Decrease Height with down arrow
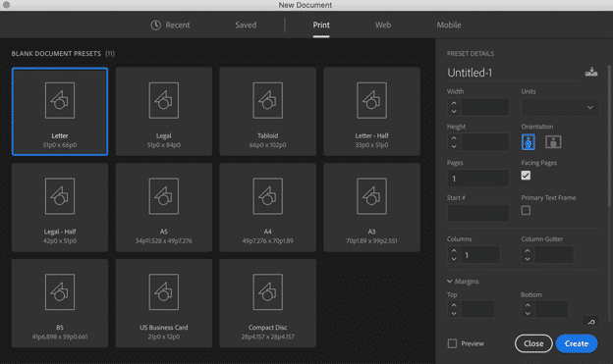 pyautogui.click(x=454, y=146)
